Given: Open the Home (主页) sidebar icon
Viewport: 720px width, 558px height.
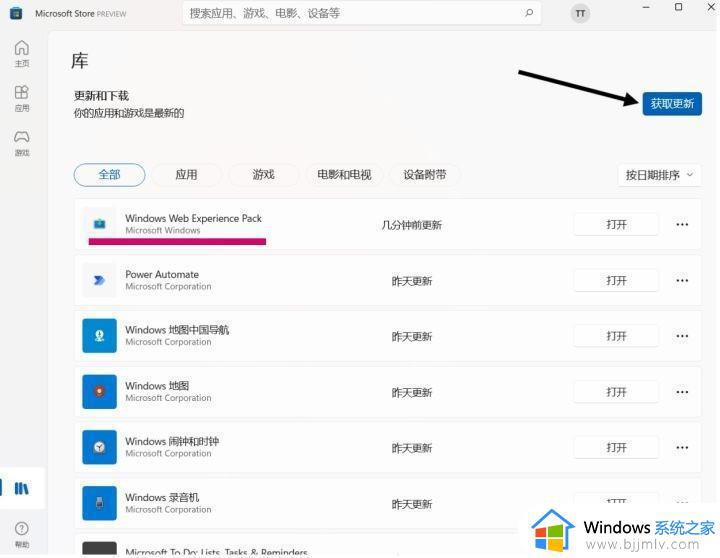Looking at the screenshot, I should point(22,54).
